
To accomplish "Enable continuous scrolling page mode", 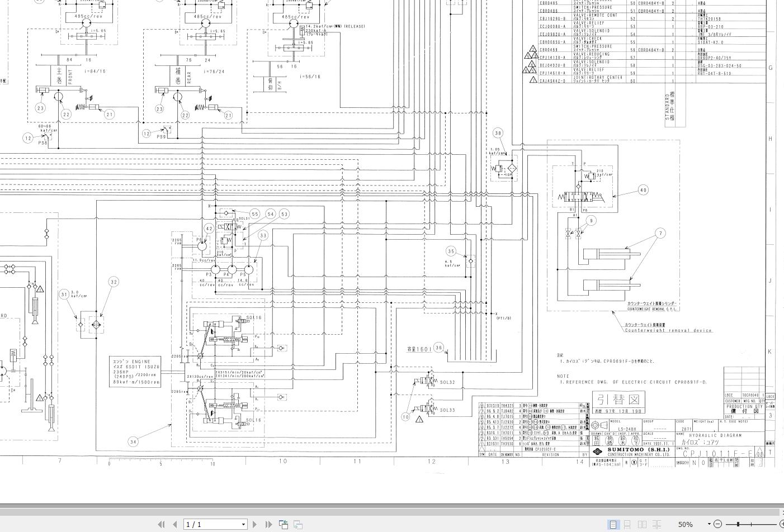I will 627,524.
